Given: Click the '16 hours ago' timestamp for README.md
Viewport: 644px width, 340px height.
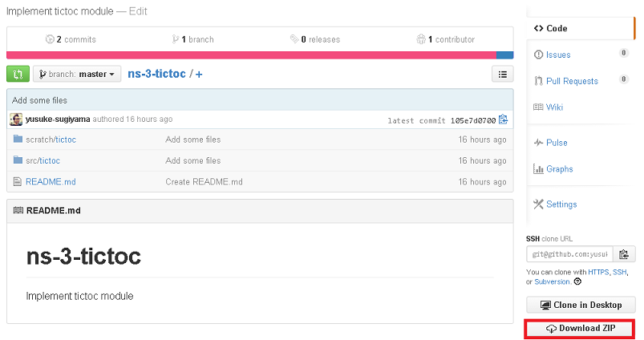Looking at the screenshot, I should (482, 181).
